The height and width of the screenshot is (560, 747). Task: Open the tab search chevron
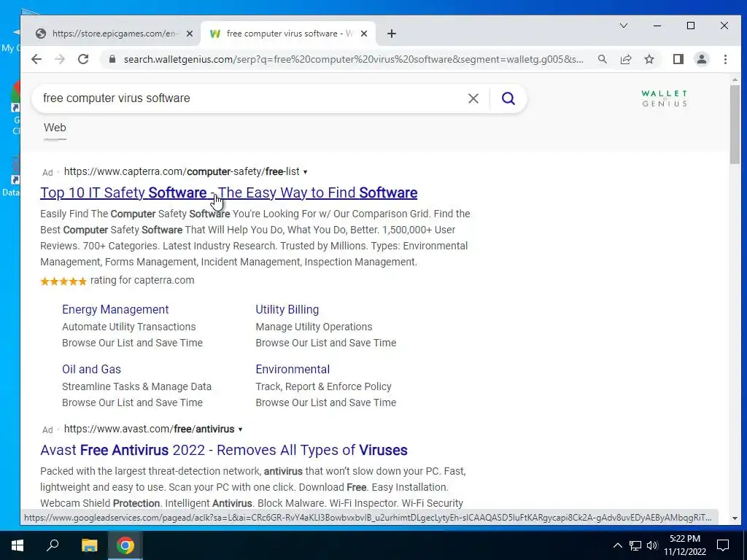point(624,26)
